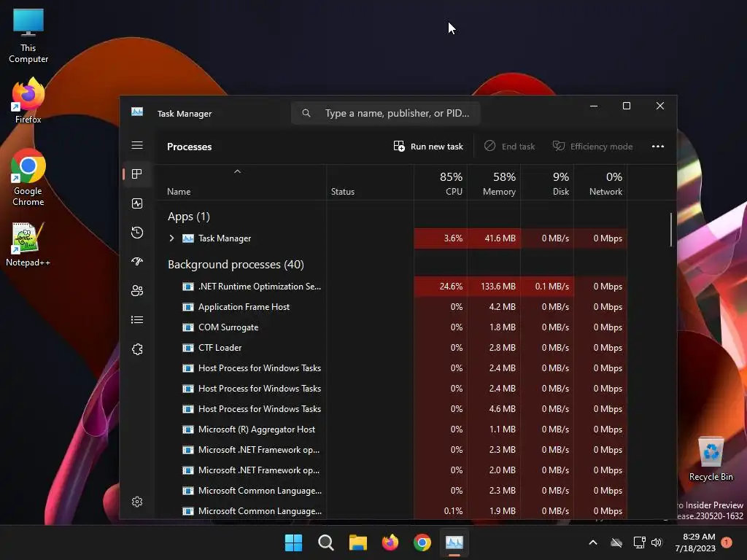
Task: Click the search box in Task Manager
Action: click(385, 113)
